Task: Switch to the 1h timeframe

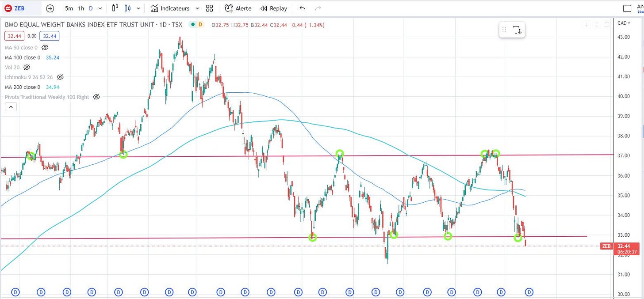Action: tap(81, 8)
